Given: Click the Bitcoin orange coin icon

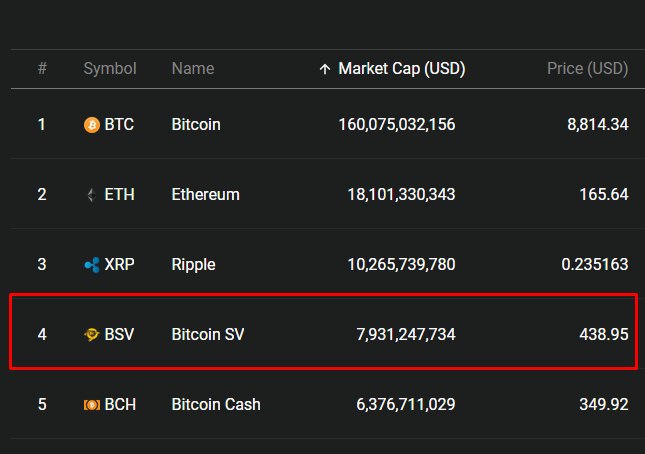Looking at the screenshot, I should [x=92, y=125].
